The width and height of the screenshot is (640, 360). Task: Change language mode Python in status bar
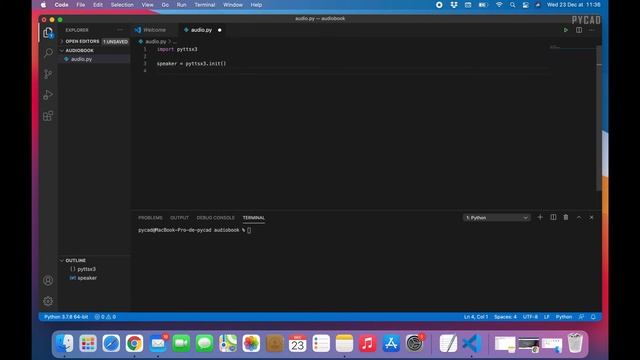564,317
